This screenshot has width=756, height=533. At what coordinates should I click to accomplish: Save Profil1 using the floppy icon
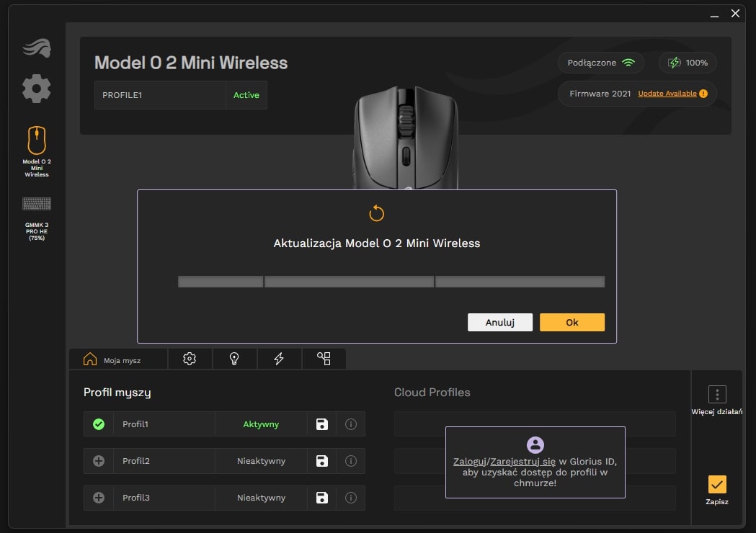pos(322,424)
